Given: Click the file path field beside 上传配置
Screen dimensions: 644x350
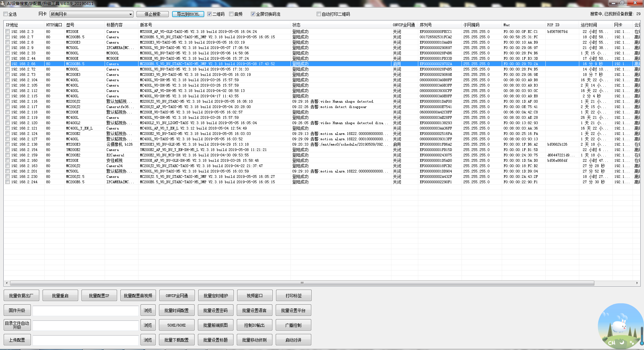Looking at the screenshot, I should pos(86,340).
